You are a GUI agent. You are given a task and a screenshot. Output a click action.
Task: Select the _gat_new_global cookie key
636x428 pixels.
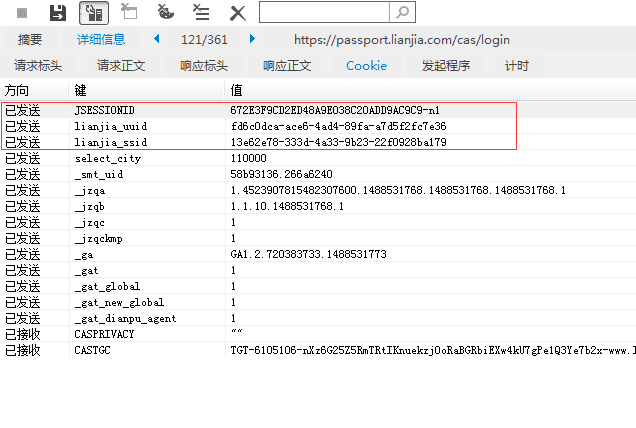(119, 303)
